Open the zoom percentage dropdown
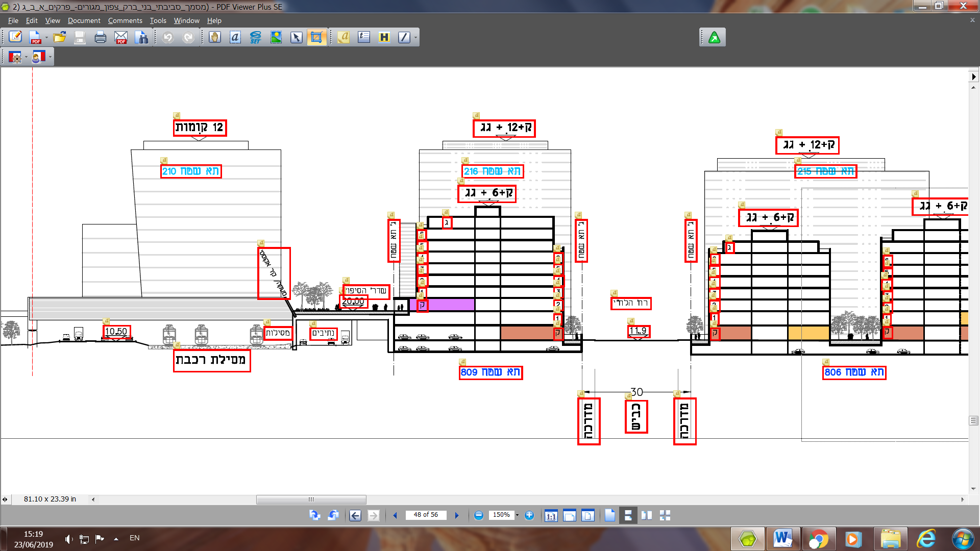The width and height of the screenshot is (980, 551). point(517,515)
